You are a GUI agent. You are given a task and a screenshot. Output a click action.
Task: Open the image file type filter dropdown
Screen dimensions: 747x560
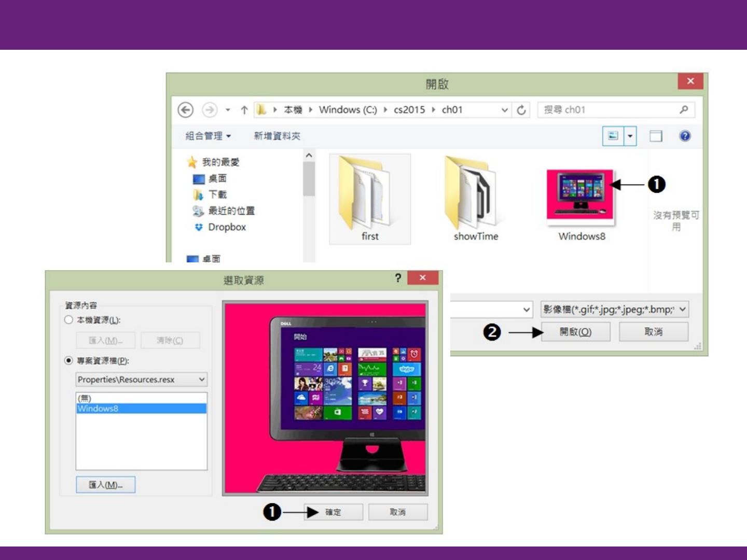point(682,310)
